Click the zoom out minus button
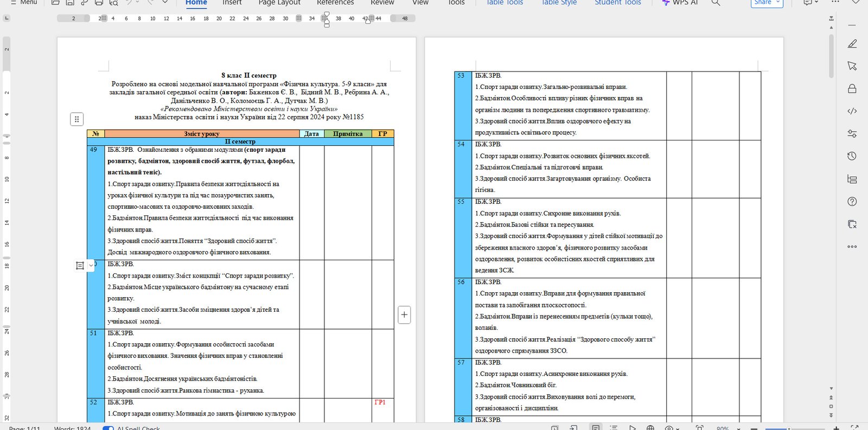 tap(754, 428)
